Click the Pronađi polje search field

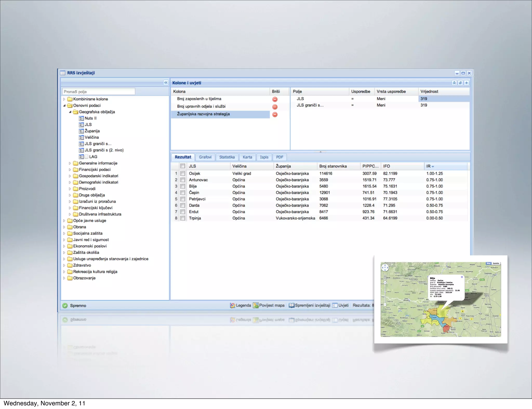[99, 92]
